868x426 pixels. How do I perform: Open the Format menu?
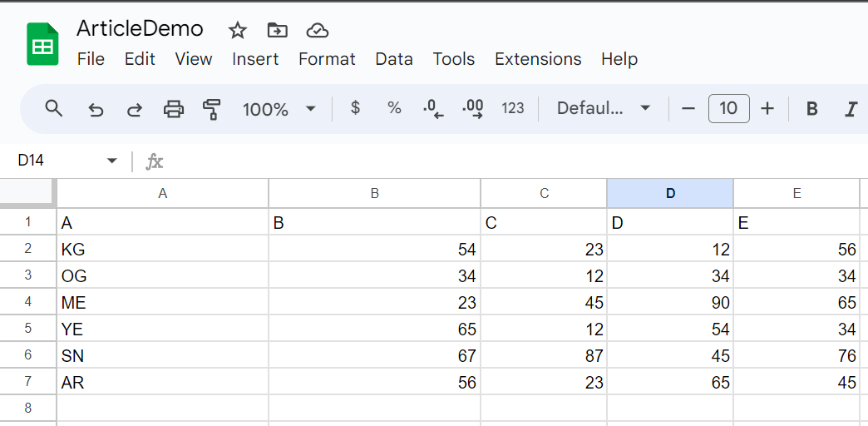(x=327, y=59)
